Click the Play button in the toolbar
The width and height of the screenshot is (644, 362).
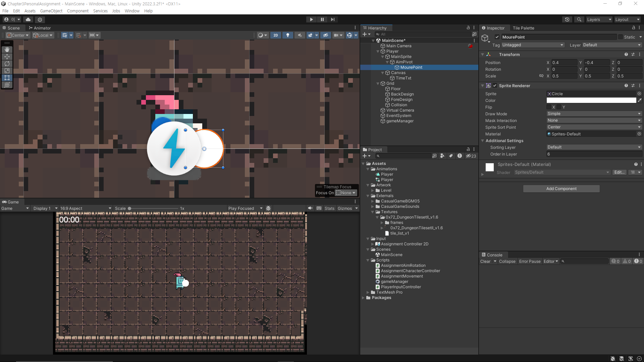pyautogui.click(x=311, y=19)
